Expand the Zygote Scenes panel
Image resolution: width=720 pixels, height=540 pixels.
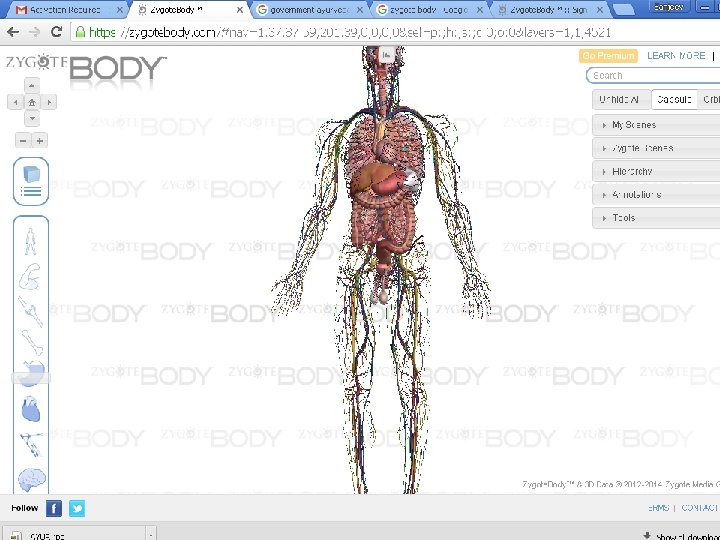click(x=657, y=148)
